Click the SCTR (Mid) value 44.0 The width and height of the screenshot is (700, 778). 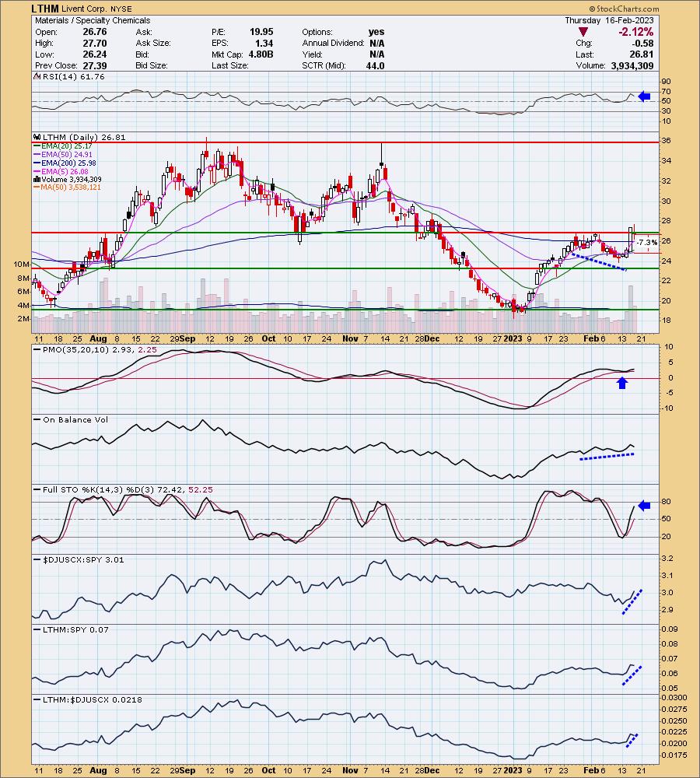click(376, 65)
